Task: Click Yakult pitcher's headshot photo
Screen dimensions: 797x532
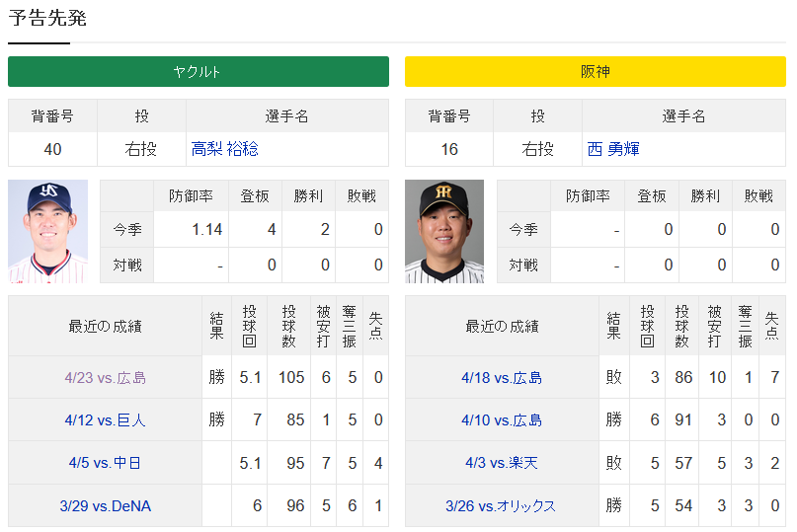Action: click(x=47, y=231)
